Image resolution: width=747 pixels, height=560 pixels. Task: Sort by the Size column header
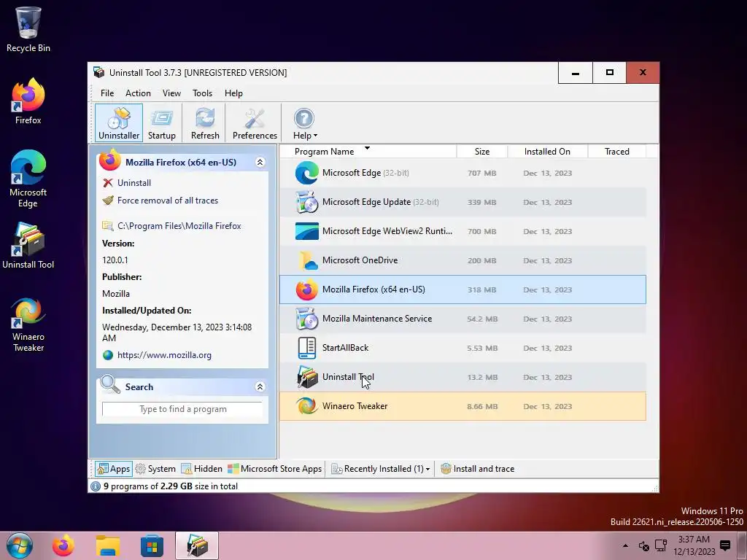tap(482, 152)
